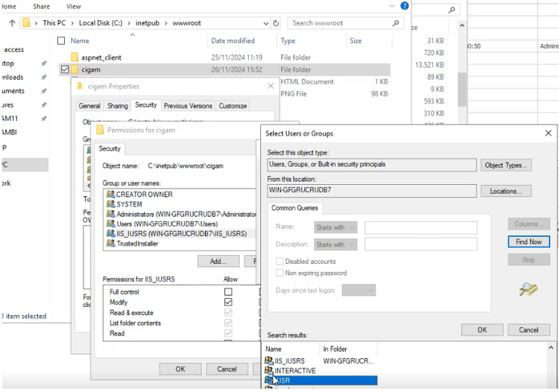The image size is (559, 392).
Task: Sort by Date modified column
Action: (233, 41)
